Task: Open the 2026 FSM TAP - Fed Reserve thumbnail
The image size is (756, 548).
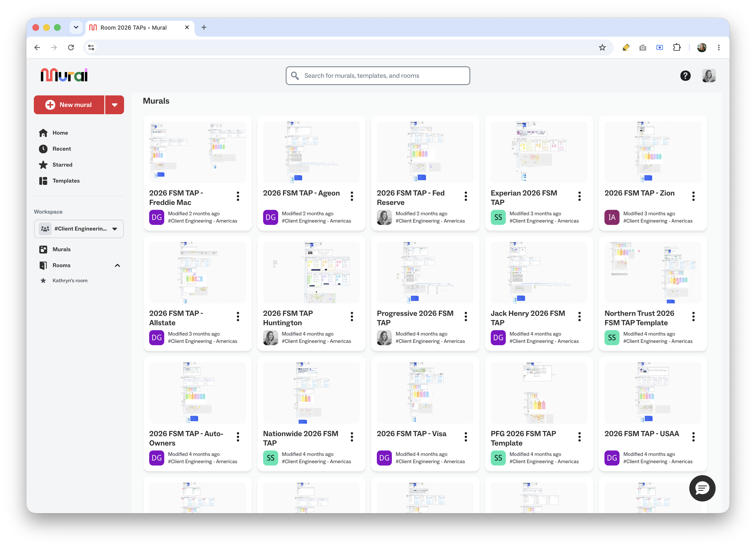Action: coord(425,152)
